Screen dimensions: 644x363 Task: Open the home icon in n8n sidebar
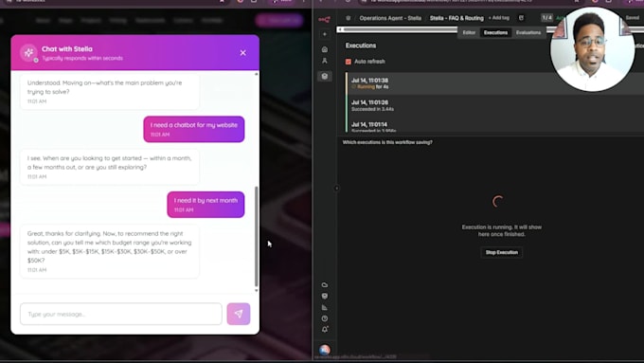[x=325, y=49]
